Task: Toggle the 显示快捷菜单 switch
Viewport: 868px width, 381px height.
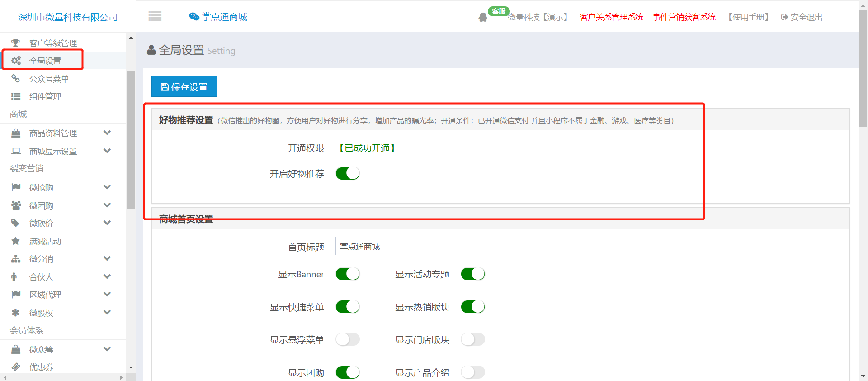Action: pyautogui.click(x=348, y=307)
